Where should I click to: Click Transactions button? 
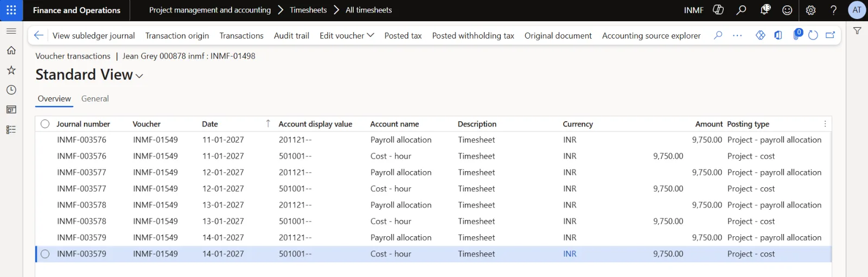tap(241, 35)
